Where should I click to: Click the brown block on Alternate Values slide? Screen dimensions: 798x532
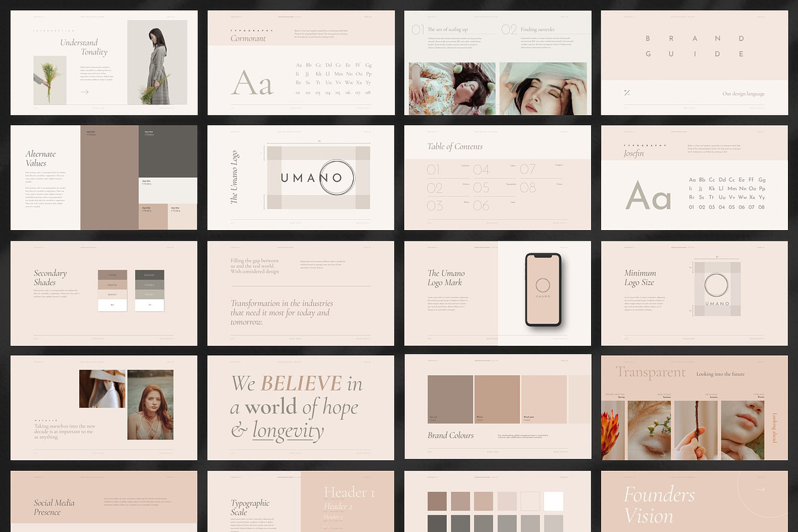[110, 178]
